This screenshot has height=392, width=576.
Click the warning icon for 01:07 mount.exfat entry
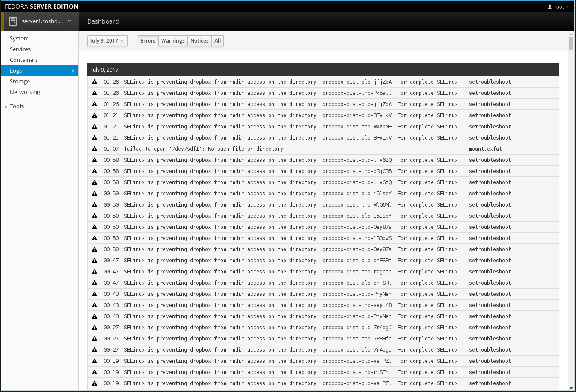tap(95, 149)
